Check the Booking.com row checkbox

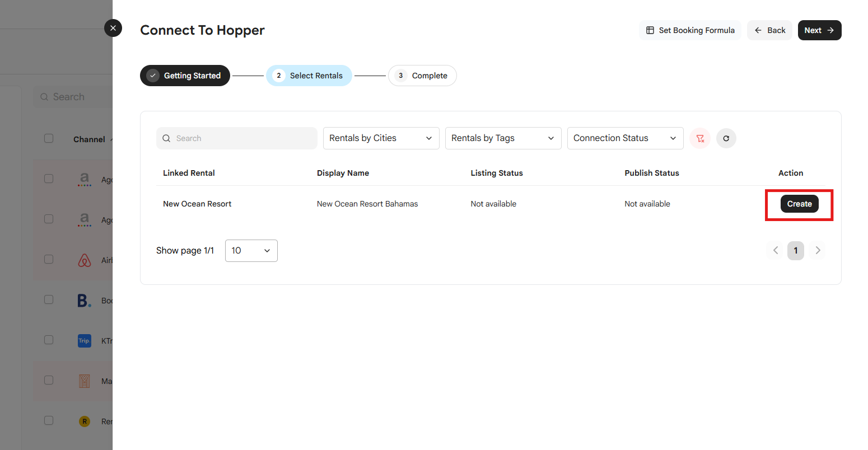pyautogui.click(x=49, y=299)
